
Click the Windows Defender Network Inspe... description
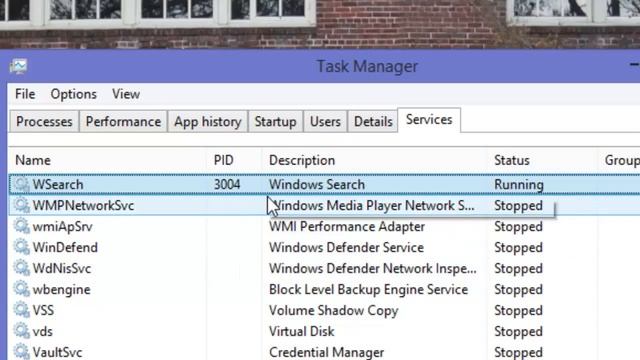click(x=373, y=269)
